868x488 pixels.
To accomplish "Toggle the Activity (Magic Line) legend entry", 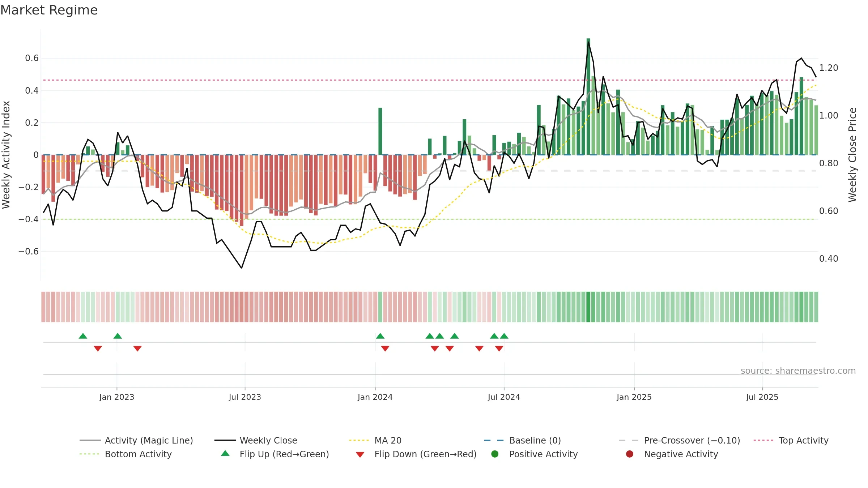I will pos(136,440).
